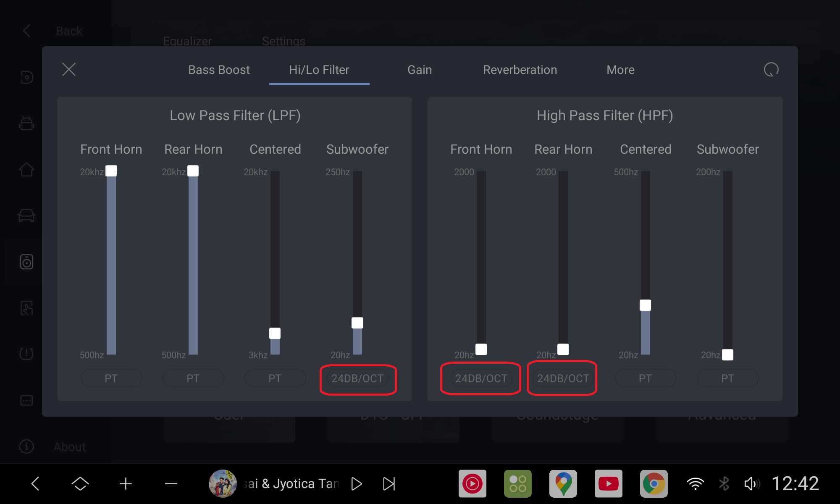Screen dimensions: 840x504
Task: Change HPF Subwoofer PT slope option
Action: pyautogui.click(x=727, y=378)
